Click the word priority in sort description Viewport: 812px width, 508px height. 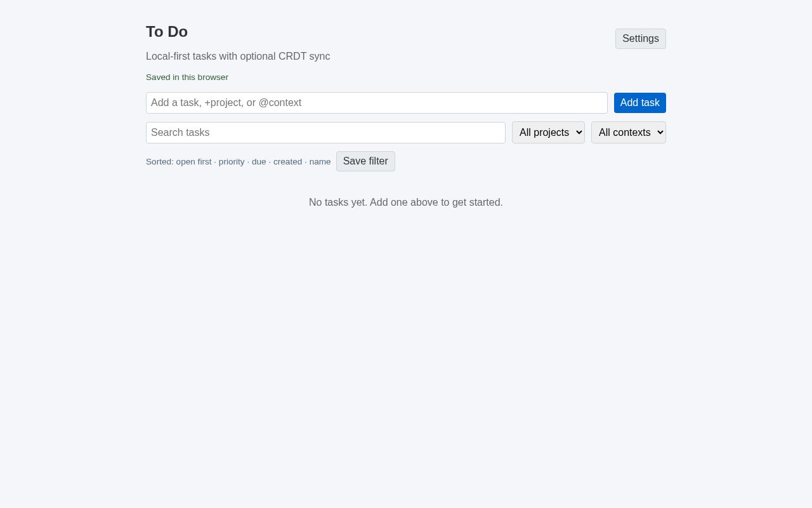232,162
